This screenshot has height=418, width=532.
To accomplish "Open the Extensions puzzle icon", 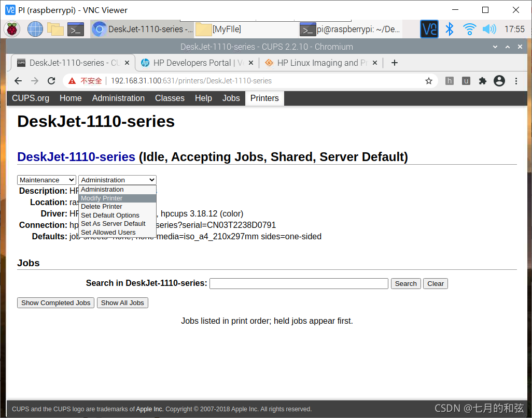I will 482,81.
